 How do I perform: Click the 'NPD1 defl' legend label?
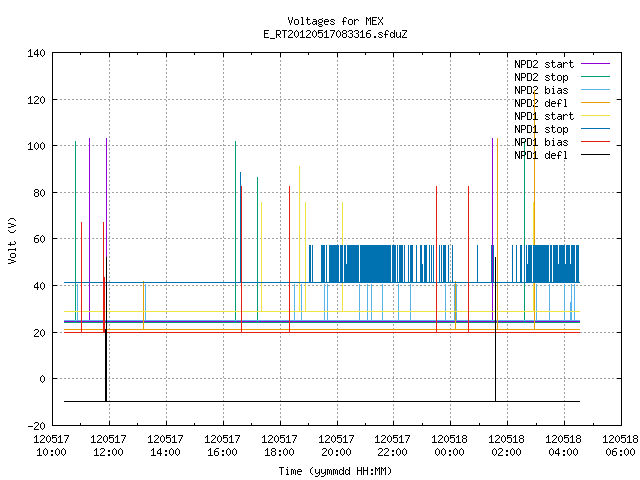[x=541, y=156]
